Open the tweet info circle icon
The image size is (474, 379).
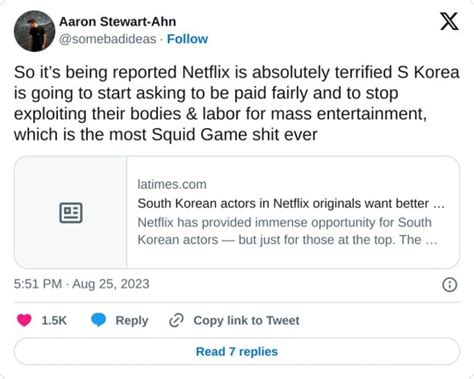coord(449,285)
